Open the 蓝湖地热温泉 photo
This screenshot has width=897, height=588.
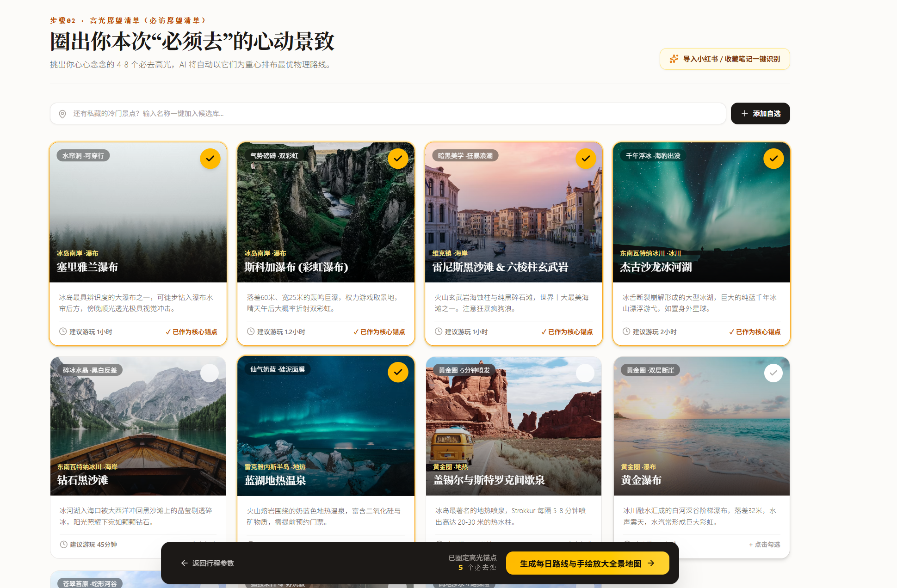click(326, 426)
